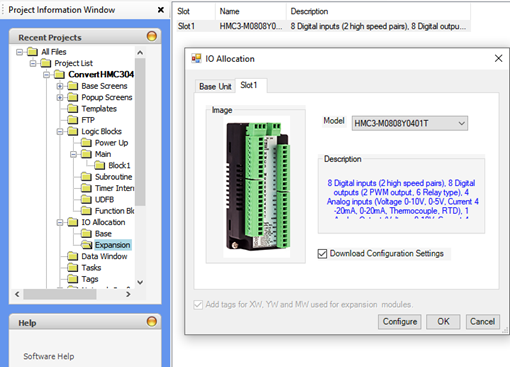The height and width of the screenshot is (367, 510).
Task: Click the All Files folder icon
Action: [32, 52]
